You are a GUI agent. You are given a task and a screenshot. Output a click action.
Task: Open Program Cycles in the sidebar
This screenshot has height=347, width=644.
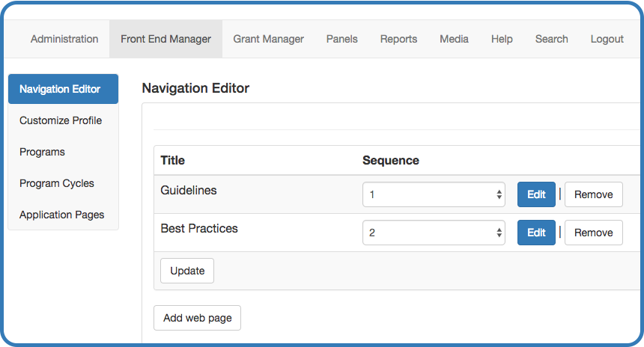coord(63,183)
